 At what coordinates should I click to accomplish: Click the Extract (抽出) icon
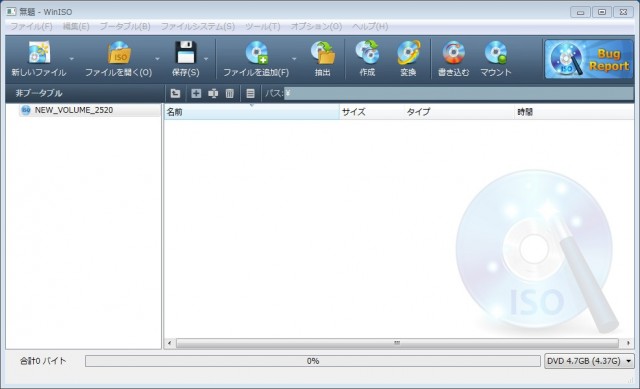[x=323, y=53]
